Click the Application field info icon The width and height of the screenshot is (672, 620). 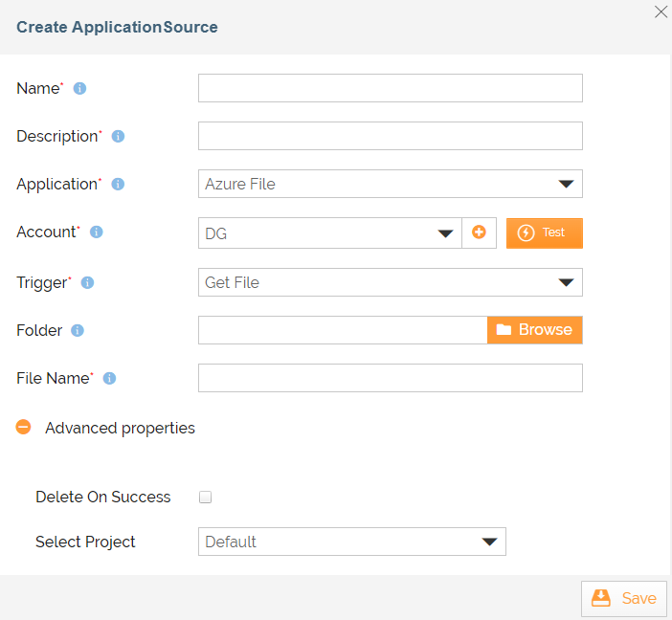point(118,185)
